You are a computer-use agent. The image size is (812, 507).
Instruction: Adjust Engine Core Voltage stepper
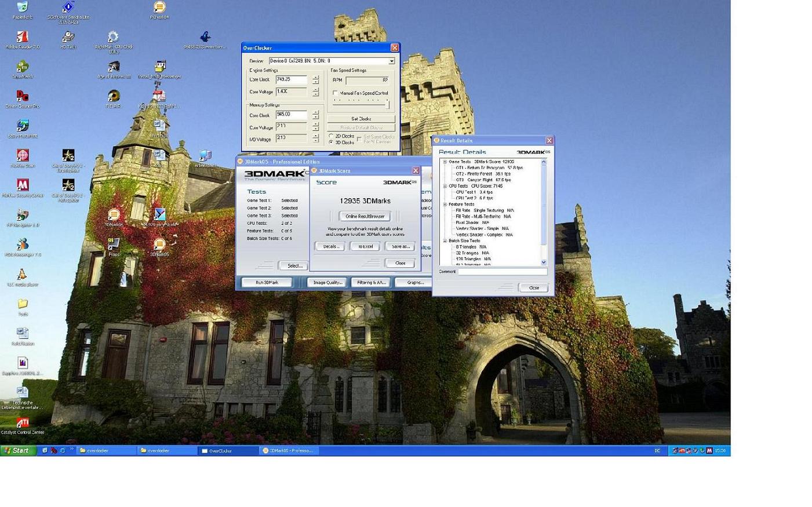pos(316,92)
